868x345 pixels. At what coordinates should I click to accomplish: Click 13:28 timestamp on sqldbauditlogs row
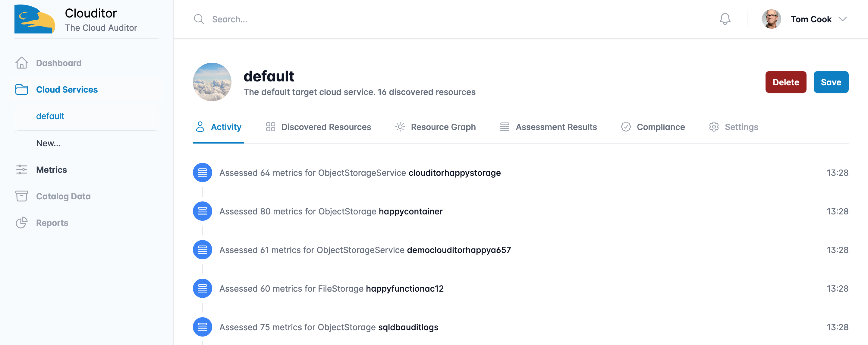(837, 327)
